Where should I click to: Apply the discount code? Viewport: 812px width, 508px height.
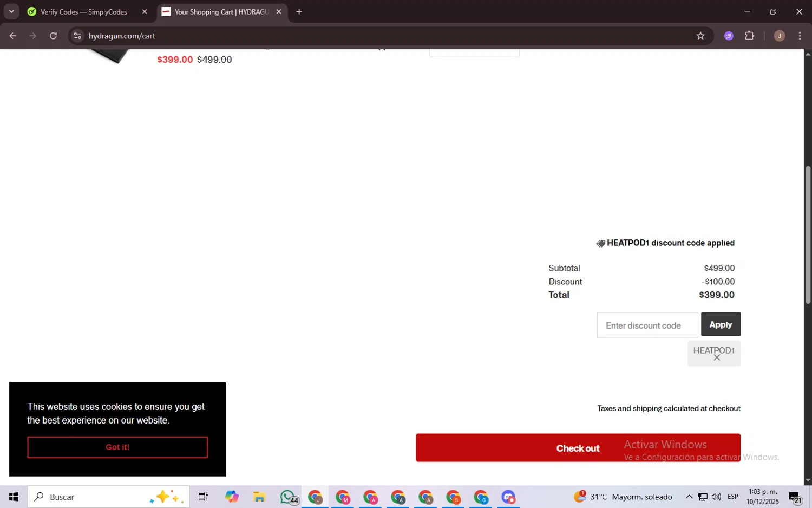721,324
